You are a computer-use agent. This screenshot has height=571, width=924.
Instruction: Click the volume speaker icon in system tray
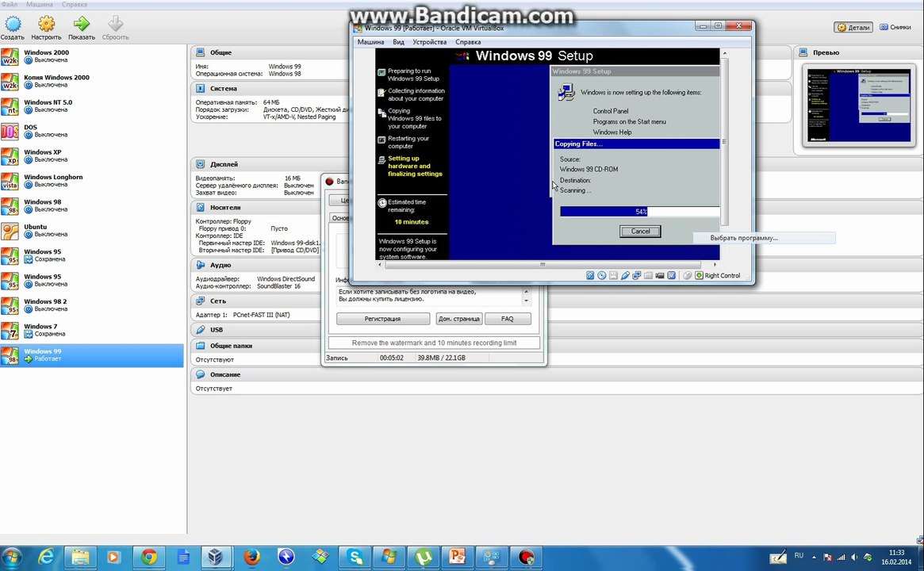tap(854, 557)
